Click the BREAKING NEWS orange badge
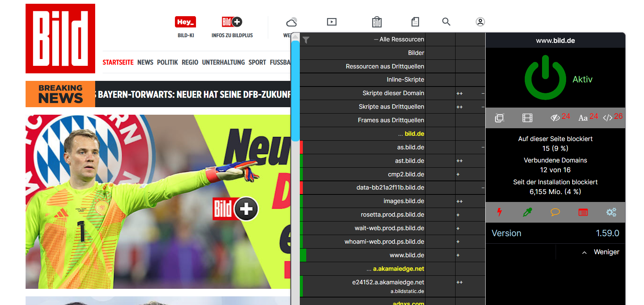This screenshot has width=644, height=305. (x=60, y=94)
